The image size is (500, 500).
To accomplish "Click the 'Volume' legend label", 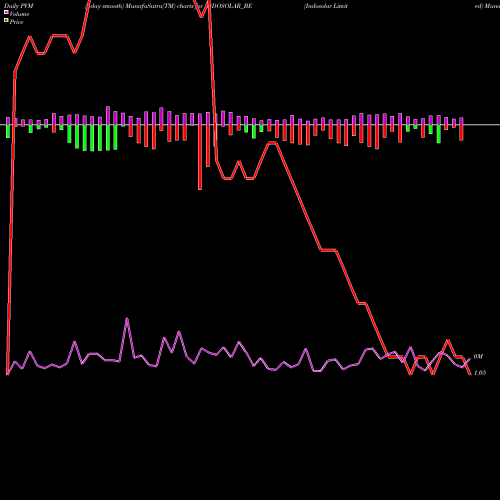I will tap(19, 14).
